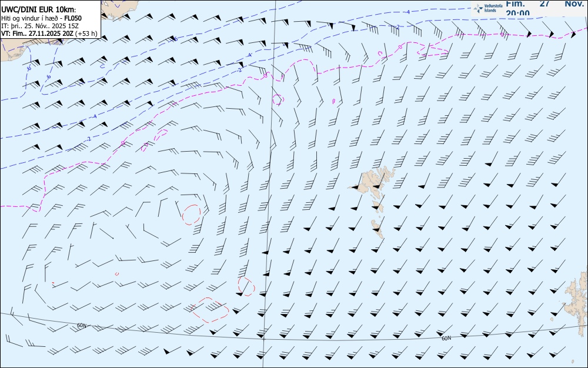
Task: Click the 'Hiti og vindur í hæð - FL050' label
Action: pos(41,18)
